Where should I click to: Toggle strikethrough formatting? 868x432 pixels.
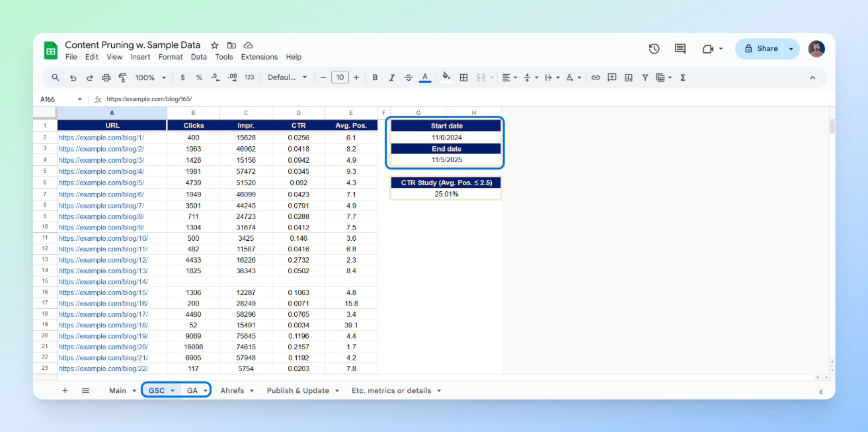click(408, 77)
